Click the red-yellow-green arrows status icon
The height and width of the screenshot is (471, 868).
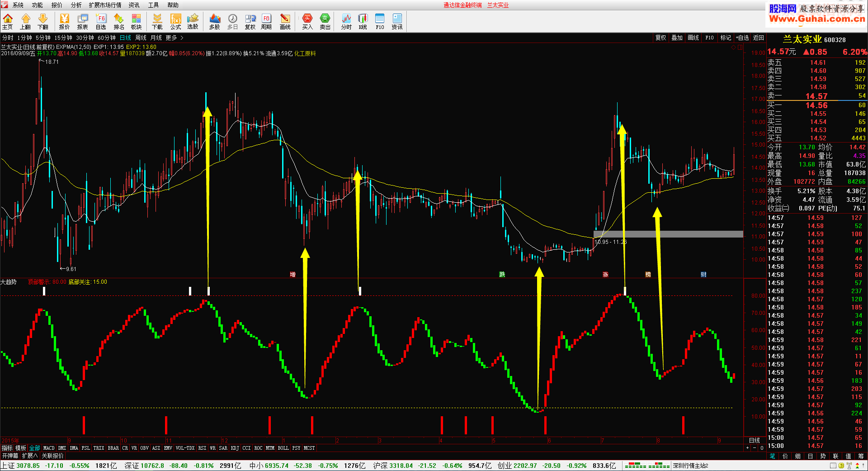[x=857, y=466]
